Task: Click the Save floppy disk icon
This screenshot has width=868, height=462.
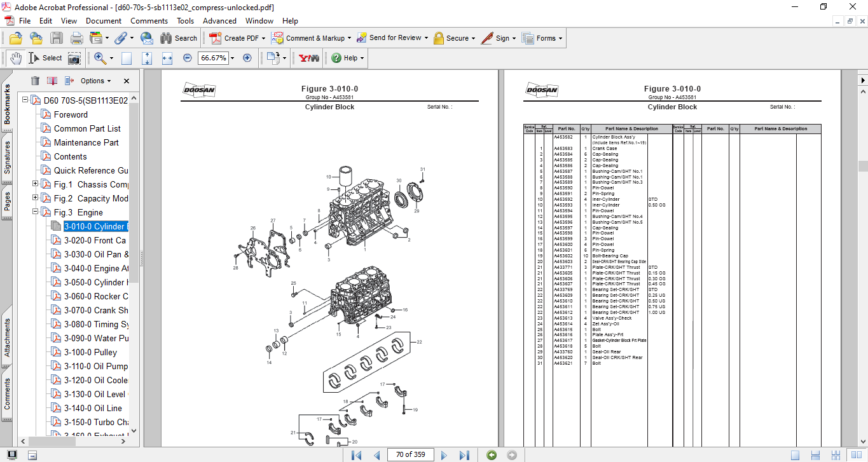Action: (x=57, y=38)
